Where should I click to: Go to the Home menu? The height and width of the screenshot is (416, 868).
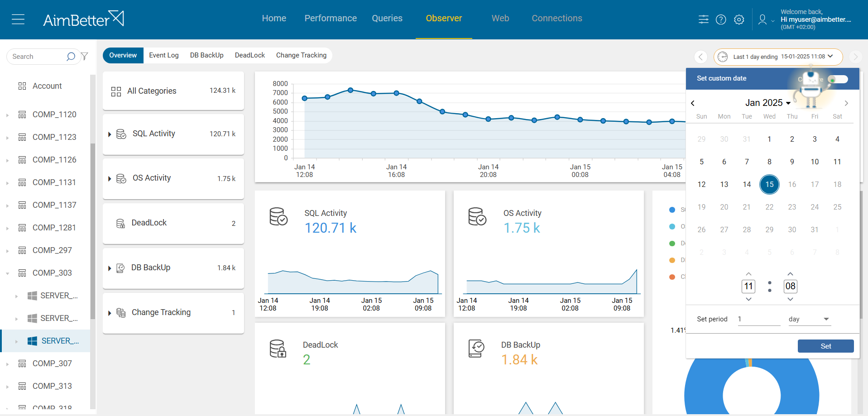(274, 19)
